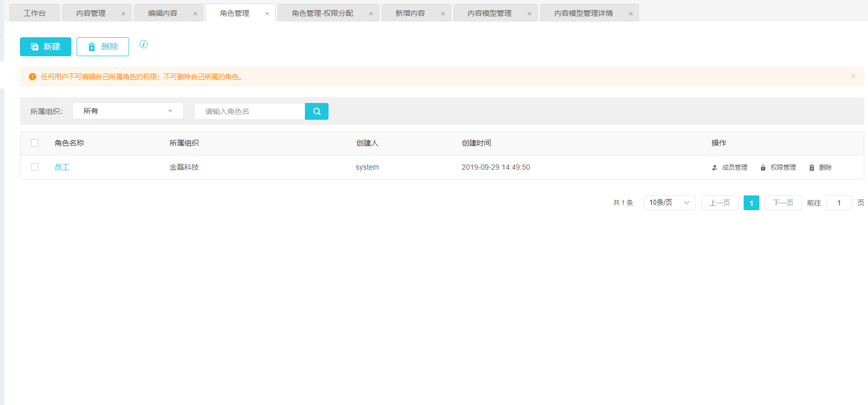Click the 删除 button in the toolbar
The image size is (868, 405).
(x=103, y=47)
